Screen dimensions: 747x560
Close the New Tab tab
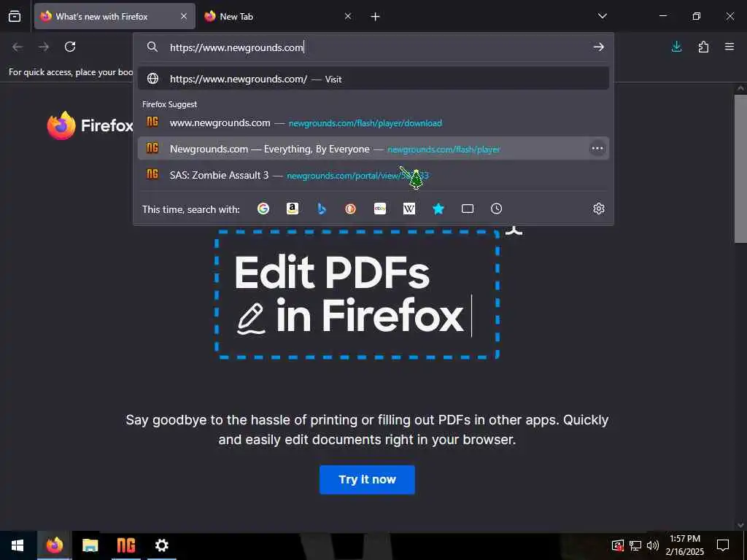pyautogui.click(x=348, y=16)
